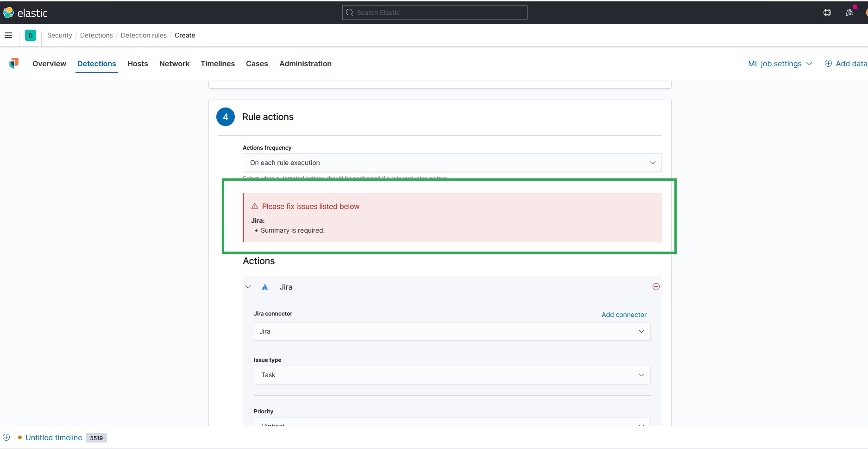The image size is (868, 449).
Task: Click the D workspace avatar icon
Action: coord(31,35)
